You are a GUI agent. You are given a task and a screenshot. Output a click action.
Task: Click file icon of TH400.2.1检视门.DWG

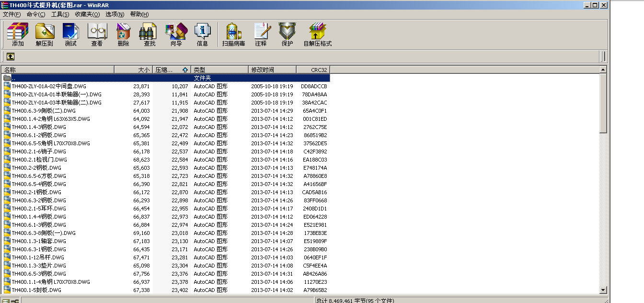tap(7, 160)
